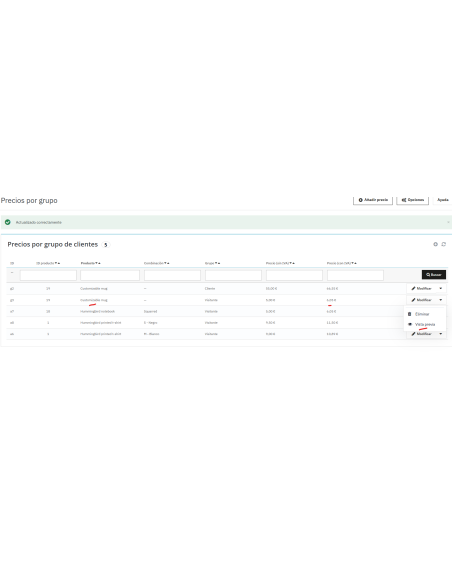
Task: Click the trash icon beside Eliminar
Action: 410,314
